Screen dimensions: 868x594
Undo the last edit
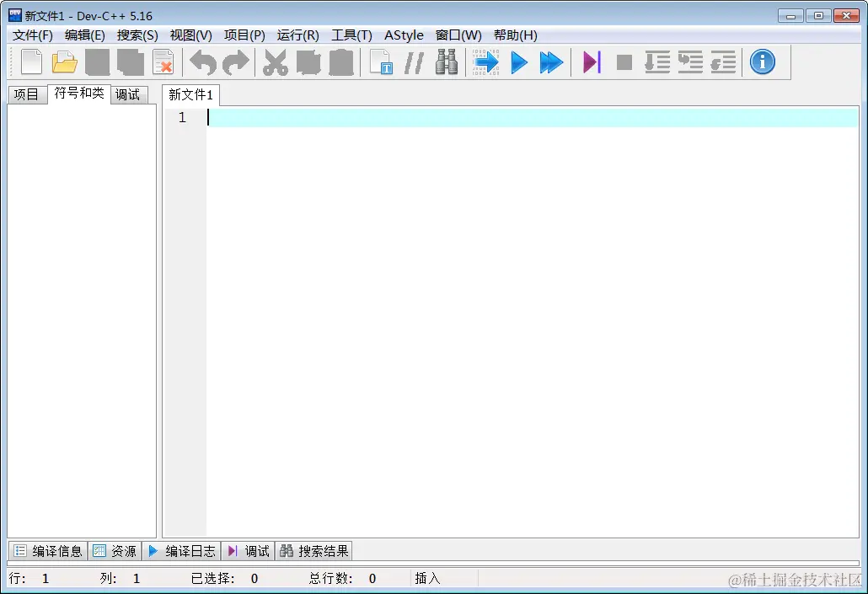pyautogui.click(x=202, y=62)
